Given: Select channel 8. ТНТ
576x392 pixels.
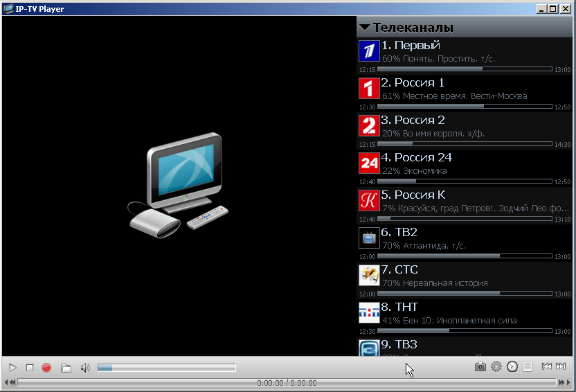Looking at the screenshot, I should pos(464,318).
